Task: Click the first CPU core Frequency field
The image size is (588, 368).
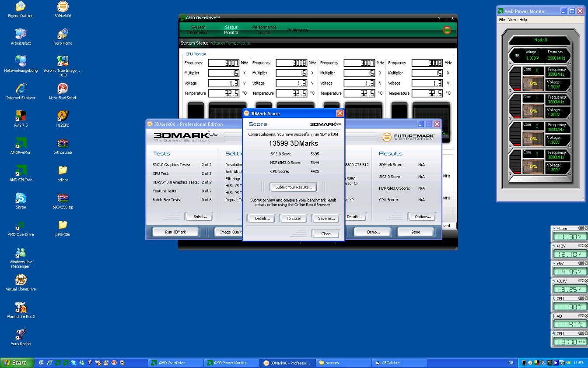Action: [x=224, y=63]
